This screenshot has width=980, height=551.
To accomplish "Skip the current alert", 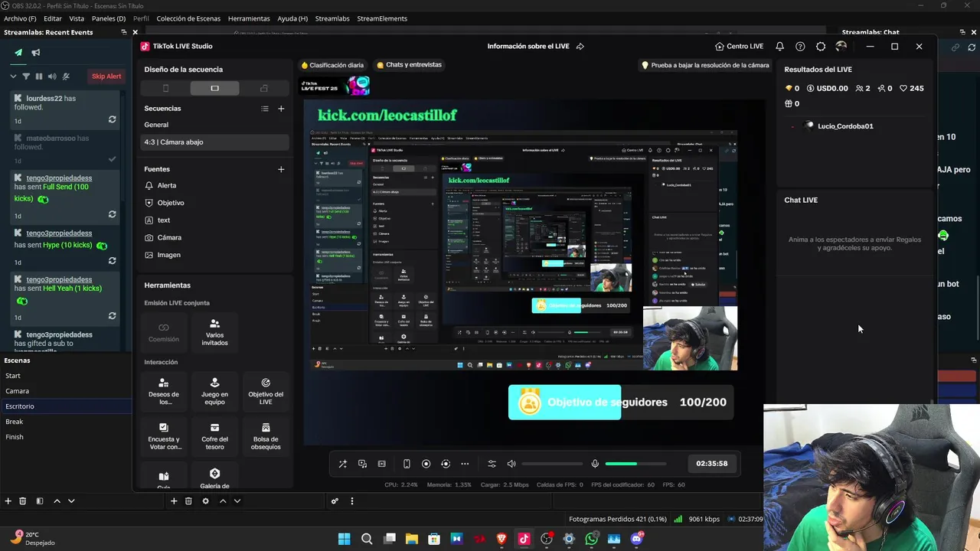I will coord(106,77).
